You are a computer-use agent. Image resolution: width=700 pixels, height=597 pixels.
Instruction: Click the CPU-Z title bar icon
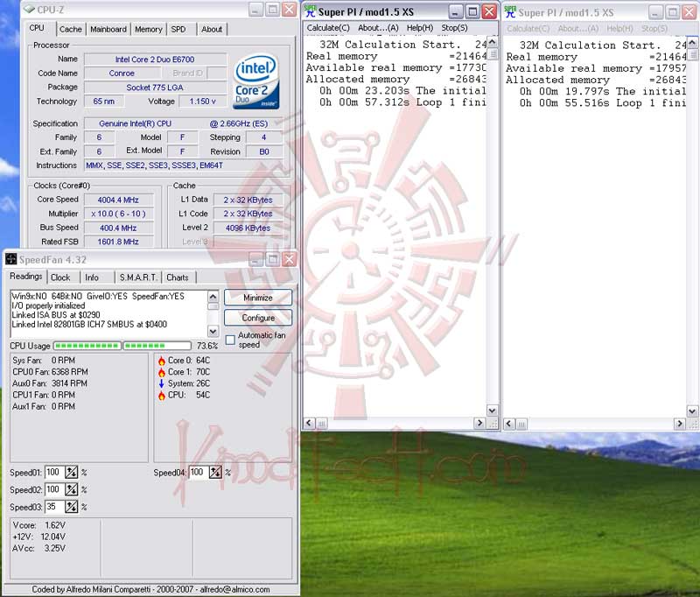[x=29, y=10]
